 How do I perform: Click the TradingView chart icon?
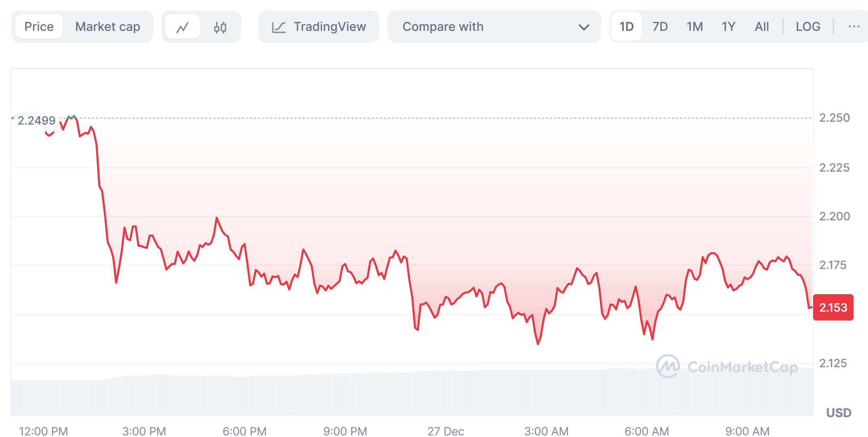pos(279,27)
